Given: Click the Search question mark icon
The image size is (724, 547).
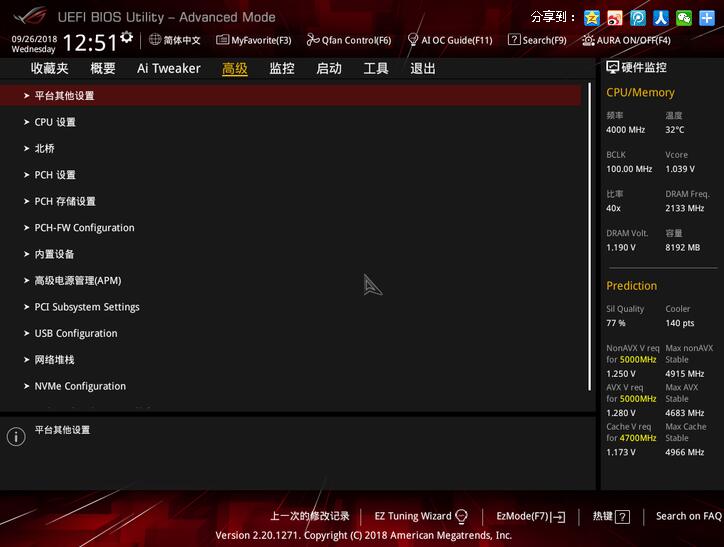Looking at the screenshot, I should tap(513, 40).
